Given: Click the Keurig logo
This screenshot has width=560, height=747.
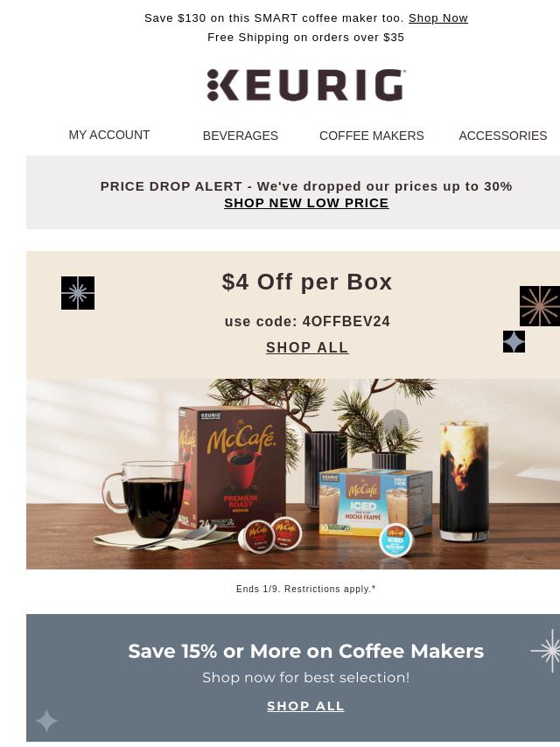Looking at the screenshot, I should click(306, 85).
